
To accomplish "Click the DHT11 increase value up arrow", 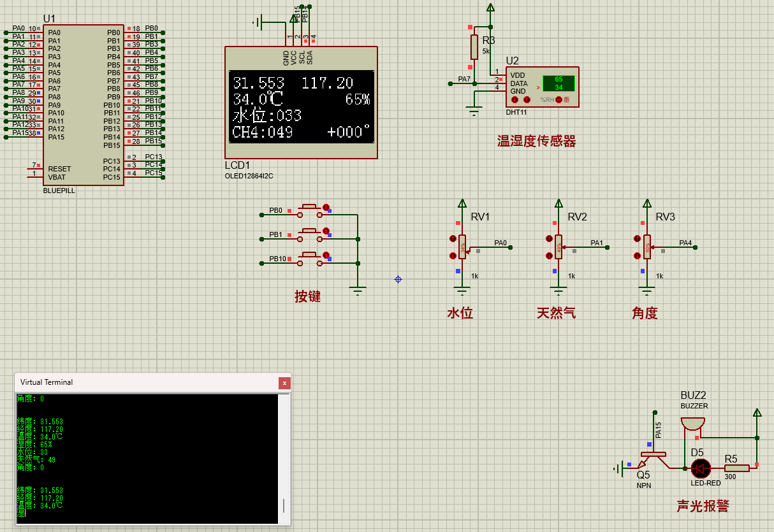I will coord(527,100).
